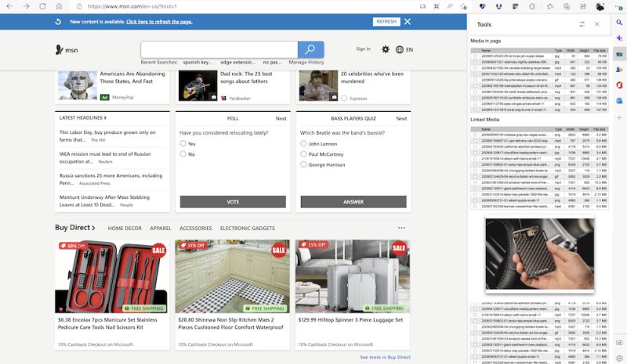Add this page to favorites star icon
The height and width of the screenshot is (364, 627).
click(463, 6)
